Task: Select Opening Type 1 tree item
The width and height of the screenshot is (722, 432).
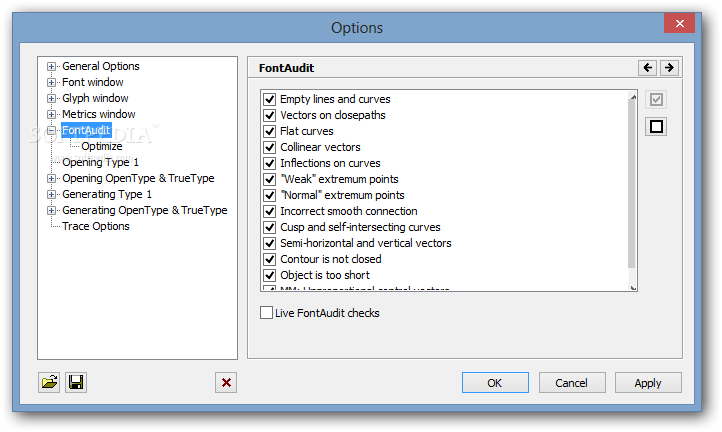Action: pyautogui.click(x=100, y=163)
